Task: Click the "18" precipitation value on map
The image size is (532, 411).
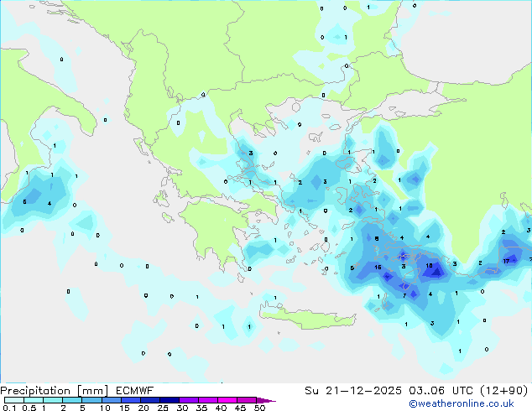Action: [x=429, y=266]
